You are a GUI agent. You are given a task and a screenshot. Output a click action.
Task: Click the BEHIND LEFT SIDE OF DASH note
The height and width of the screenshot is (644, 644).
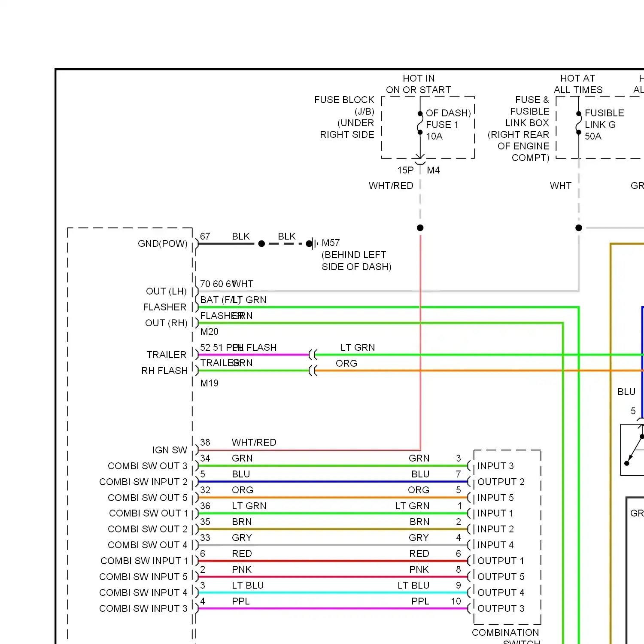pos(356,261)
